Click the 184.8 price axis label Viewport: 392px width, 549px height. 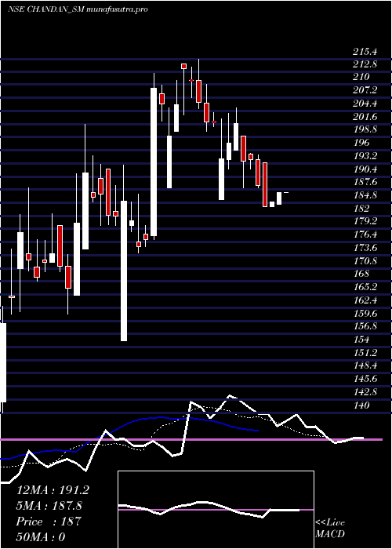tap(365, 195)
